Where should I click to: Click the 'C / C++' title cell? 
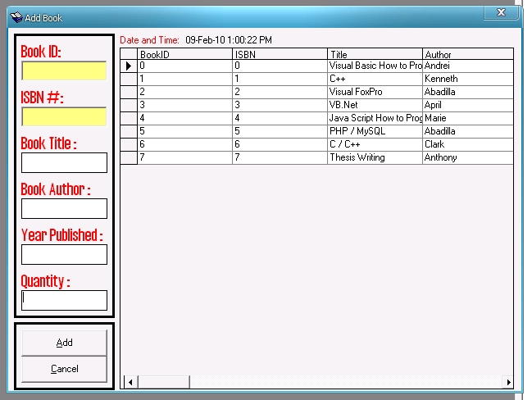coord(375,144)
